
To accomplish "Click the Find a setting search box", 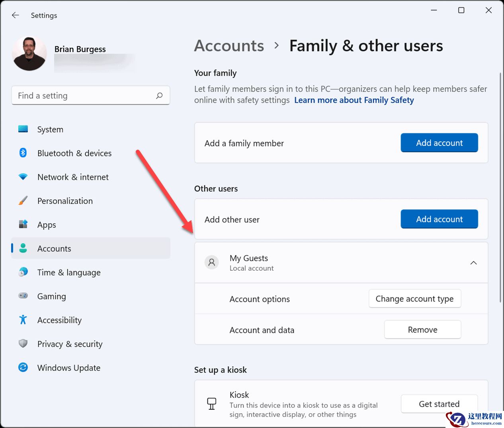I will (x=84, y=96).
